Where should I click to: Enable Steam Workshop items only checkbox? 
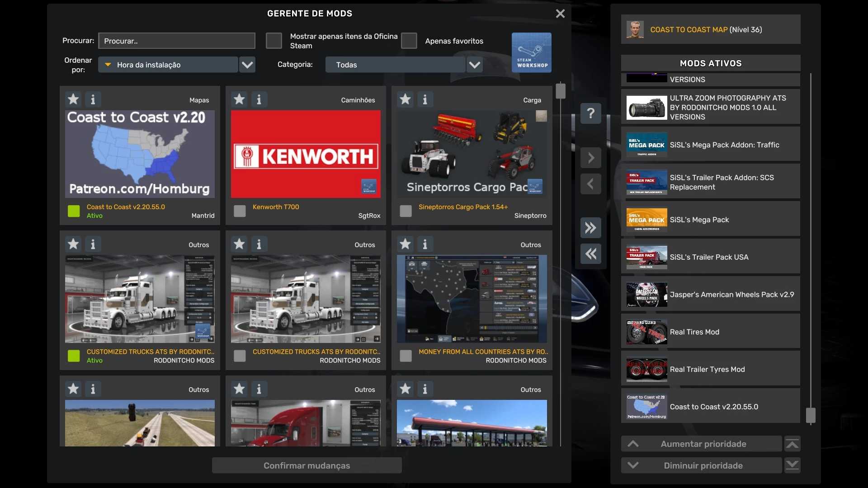tap(274, 41)
